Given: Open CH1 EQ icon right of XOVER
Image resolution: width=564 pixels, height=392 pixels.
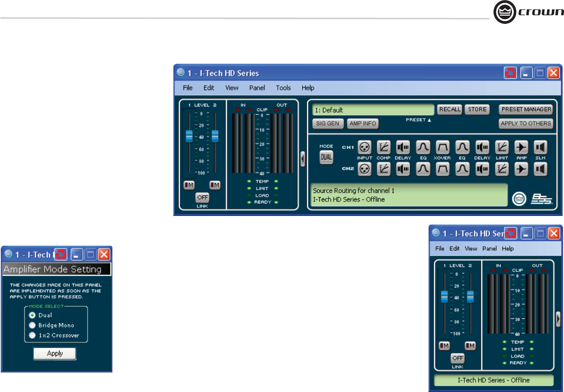Looking at the screenshot, I should coord(462,147).
